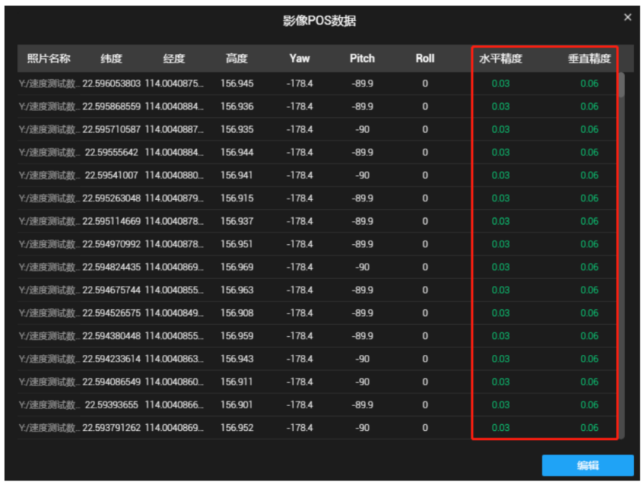Select the latitude cell 22.594526575

tap(111, 313)
